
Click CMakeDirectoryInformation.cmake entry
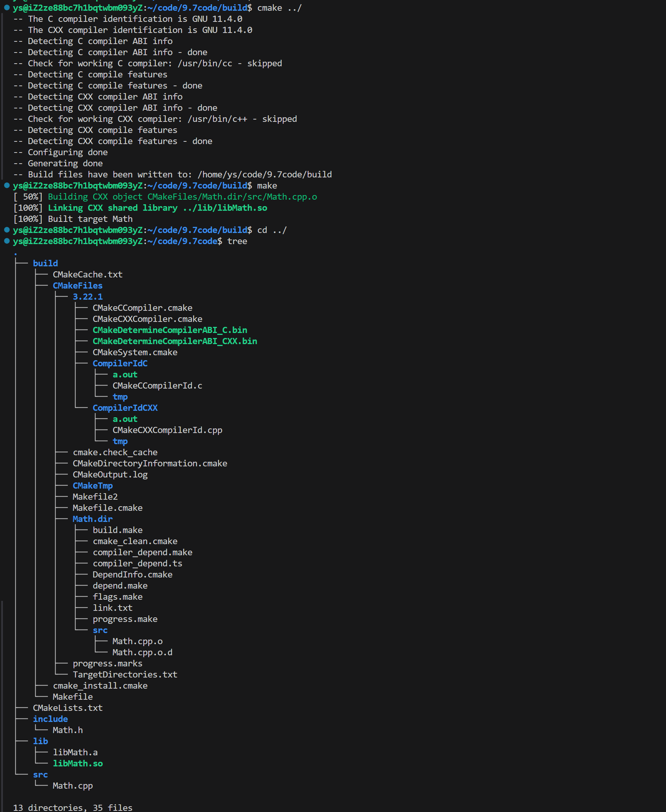[150, 464]
